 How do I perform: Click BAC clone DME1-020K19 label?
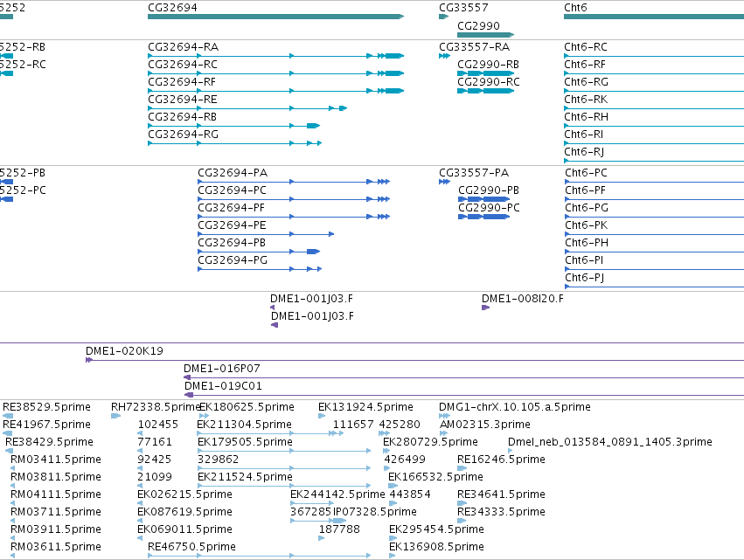click(x=124, y=351)
